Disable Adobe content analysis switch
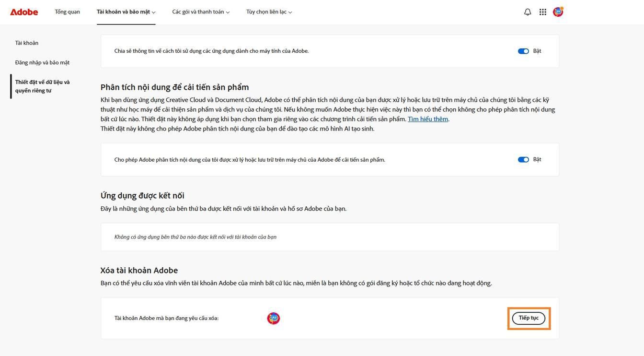The width and height of the screenshot is (644, 356). click(x=523, y=160)
